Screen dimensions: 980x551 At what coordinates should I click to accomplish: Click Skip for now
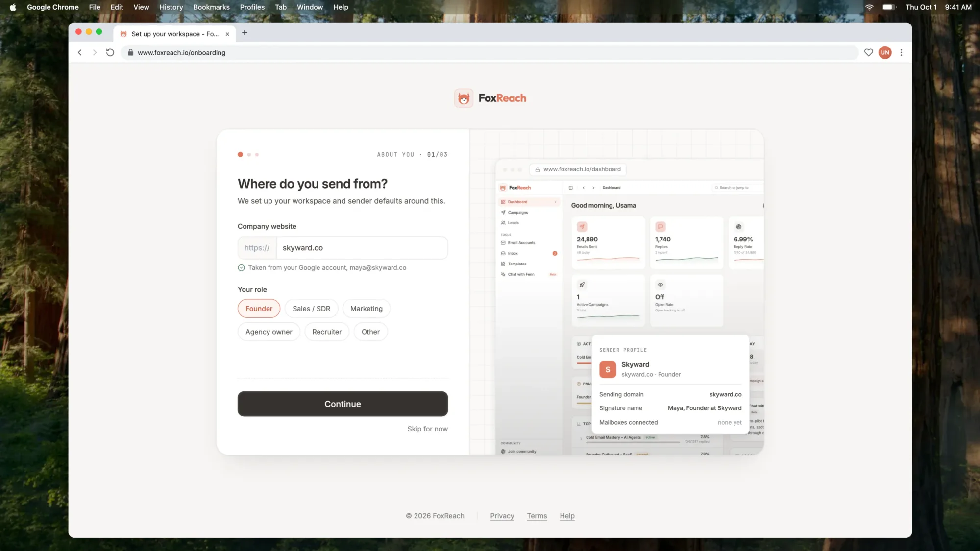click(x=427, y=429)
